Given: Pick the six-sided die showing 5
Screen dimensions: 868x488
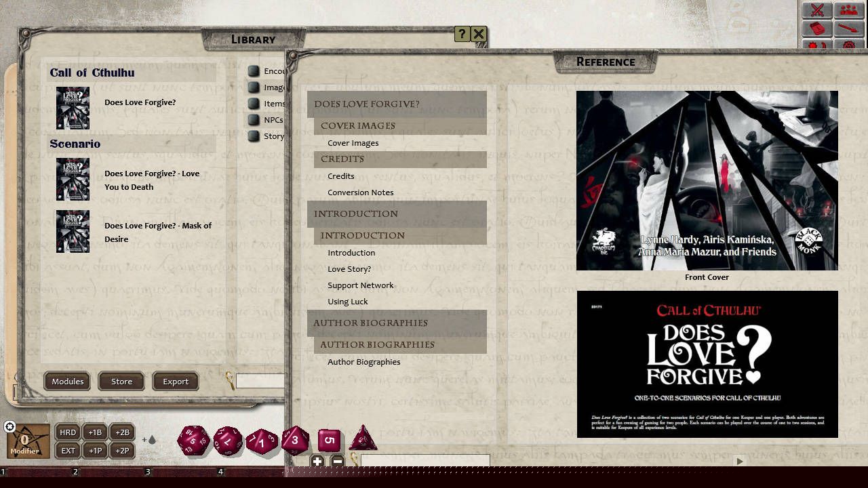Looking at the screenshot, I should pos(329,440).
